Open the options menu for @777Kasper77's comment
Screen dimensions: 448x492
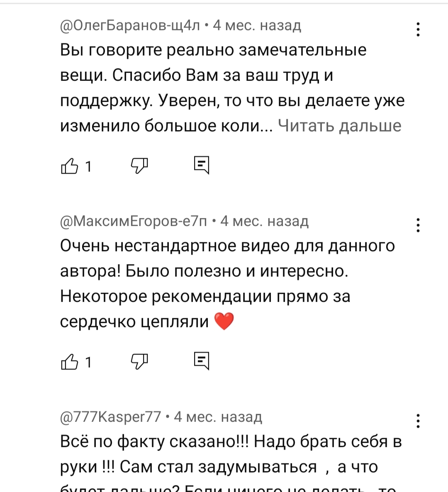pyautogui.click(x=418, y=421)
